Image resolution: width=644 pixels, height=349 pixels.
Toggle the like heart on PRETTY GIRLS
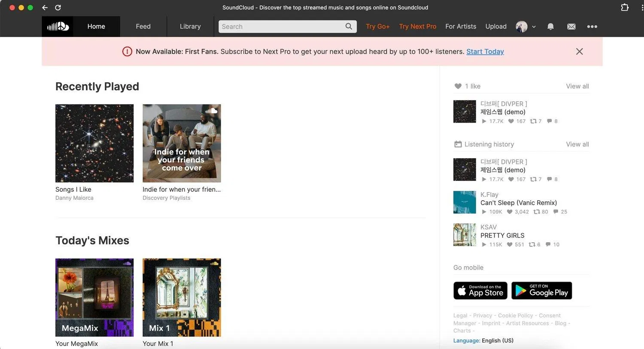(x=509, y=244)
